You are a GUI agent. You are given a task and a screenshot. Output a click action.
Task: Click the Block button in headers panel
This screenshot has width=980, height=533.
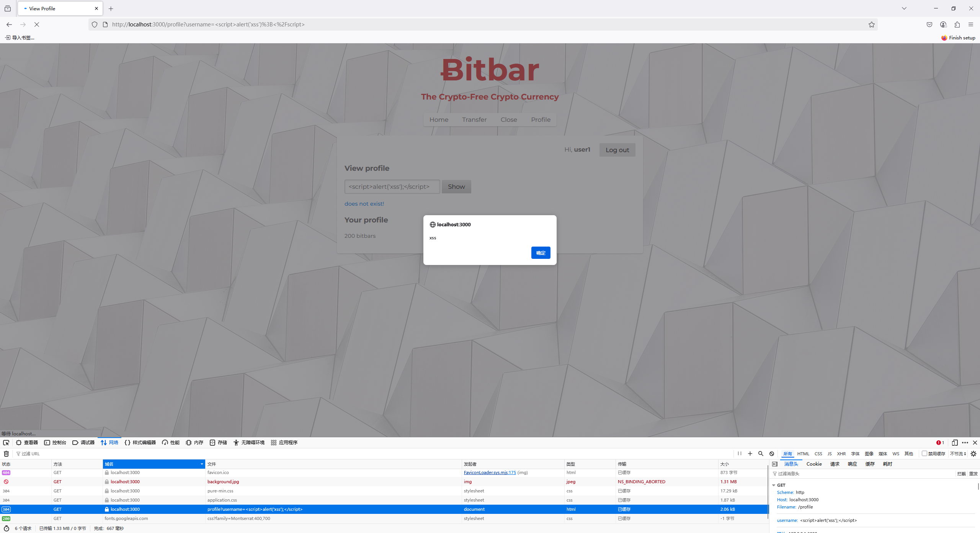pos(961,474)
